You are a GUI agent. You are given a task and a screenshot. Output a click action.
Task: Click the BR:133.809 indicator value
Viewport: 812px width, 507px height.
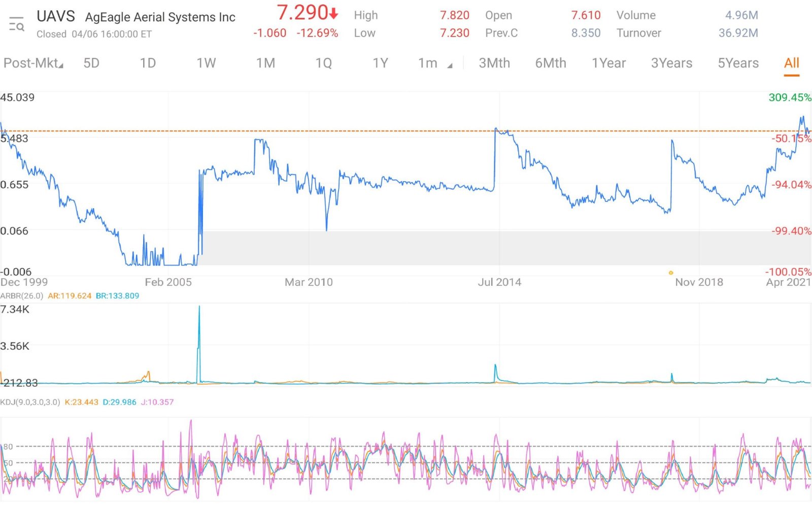(117, 296)
